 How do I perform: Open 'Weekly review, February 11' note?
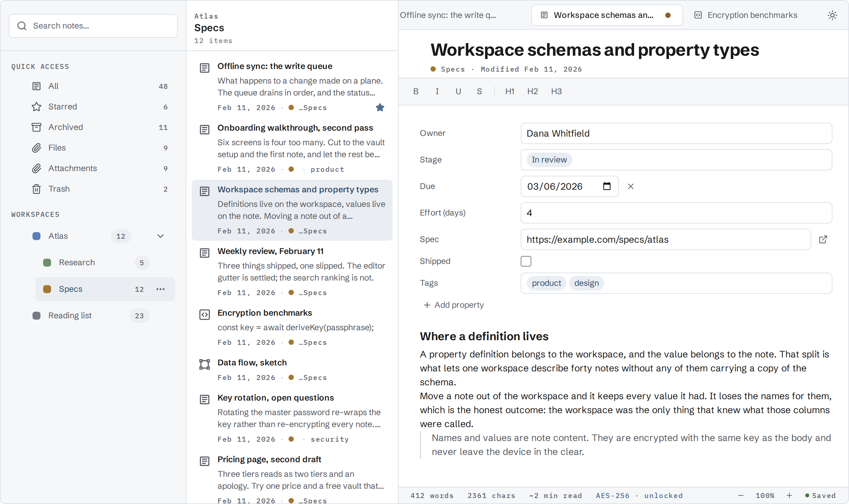(292, 272)
